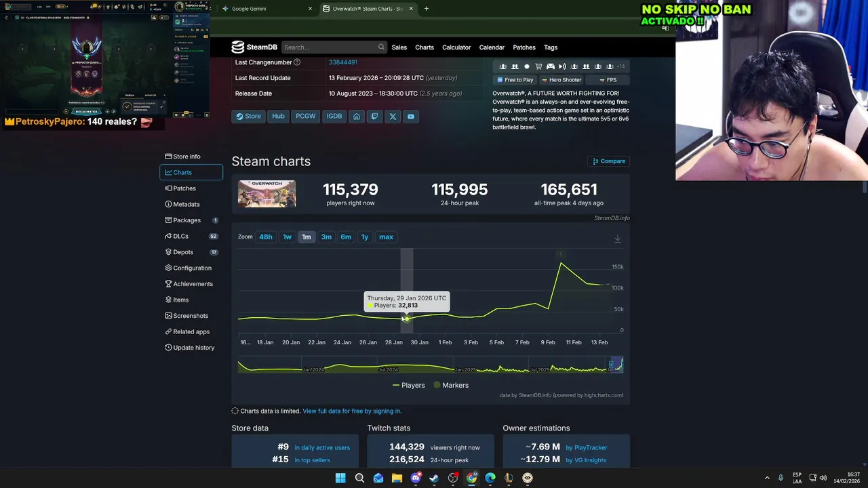Open Achievements in the sidebar
Image resolution: width=868 pixels, height=488 pixels.
(x=191, y=284)
